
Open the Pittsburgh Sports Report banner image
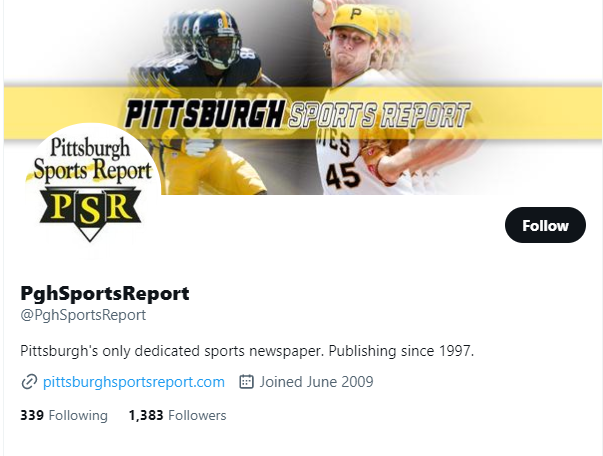tap(303, 97)
